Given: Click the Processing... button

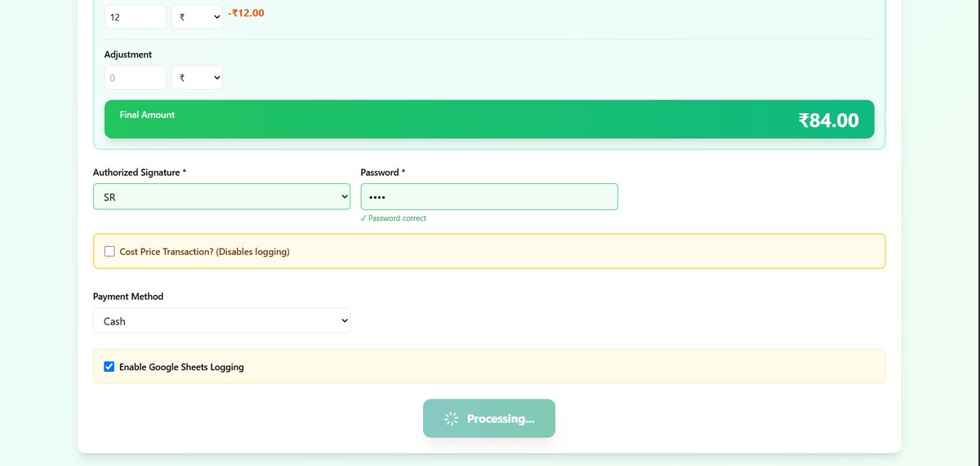Looking at the screenshot, I should point(489,419).
